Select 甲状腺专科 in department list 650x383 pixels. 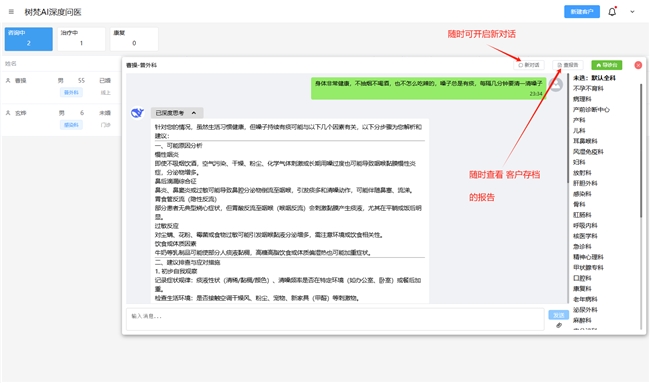588,267
